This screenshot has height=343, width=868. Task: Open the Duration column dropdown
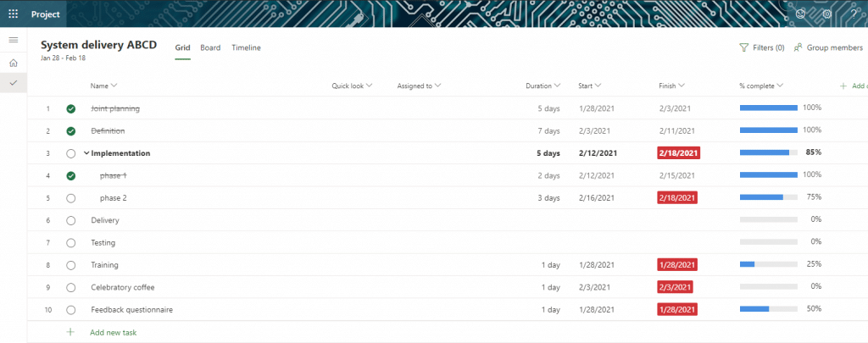pos(557,86)
